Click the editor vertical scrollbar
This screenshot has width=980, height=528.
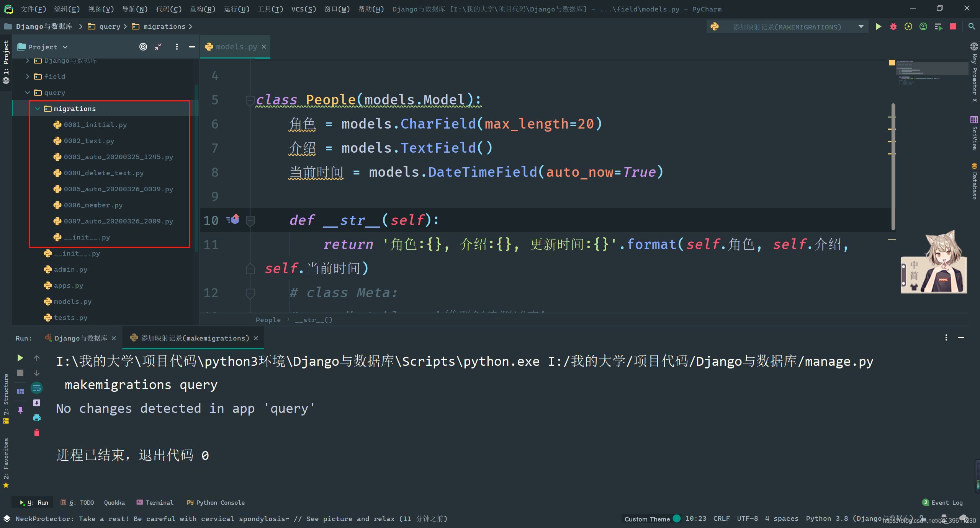(893, 166)
